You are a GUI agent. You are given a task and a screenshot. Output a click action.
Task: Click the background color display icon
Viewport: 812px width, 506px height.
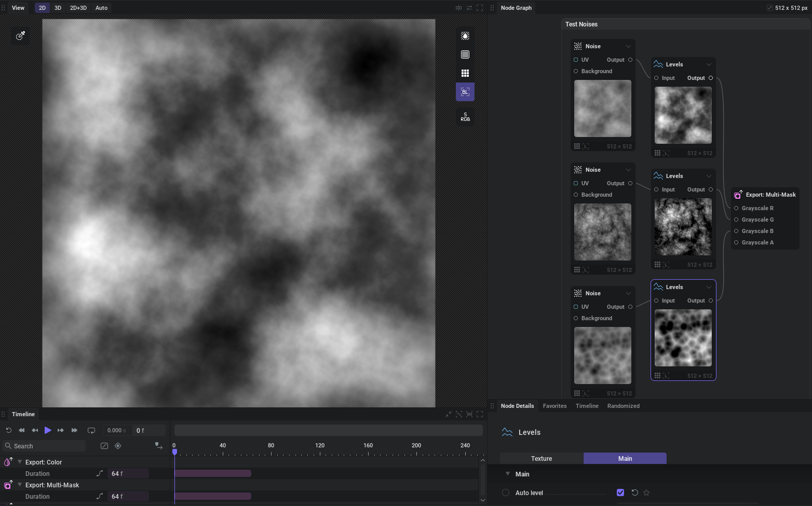(x=465, y=54)
